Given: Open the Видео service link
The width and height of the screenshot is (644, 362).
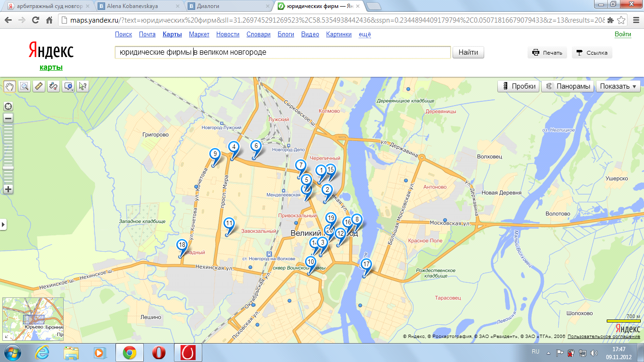Looking at the screenshot, I should click(x=310, y=34).
